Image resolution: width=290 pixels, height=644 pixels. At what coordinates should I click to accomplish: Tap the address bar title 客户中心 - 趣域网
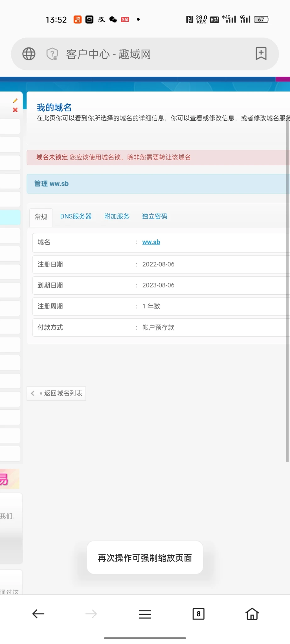click(x=109, y=54)
